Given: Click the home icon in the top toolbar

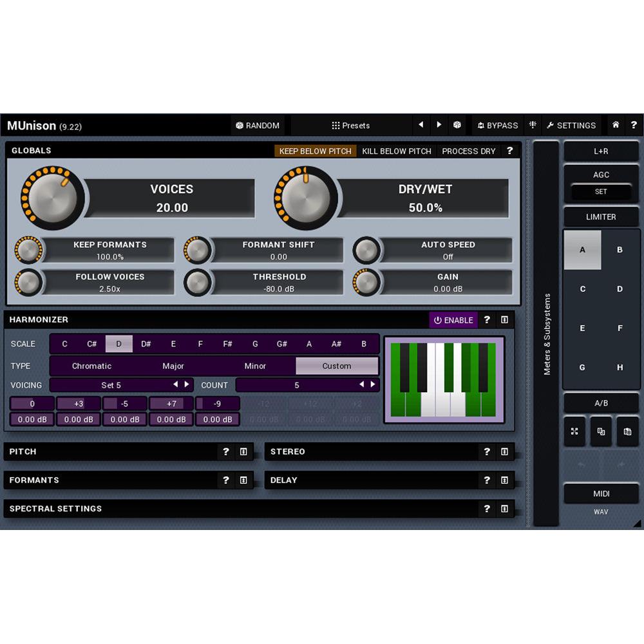Looking at the screenshot, I should click(616, 125).
